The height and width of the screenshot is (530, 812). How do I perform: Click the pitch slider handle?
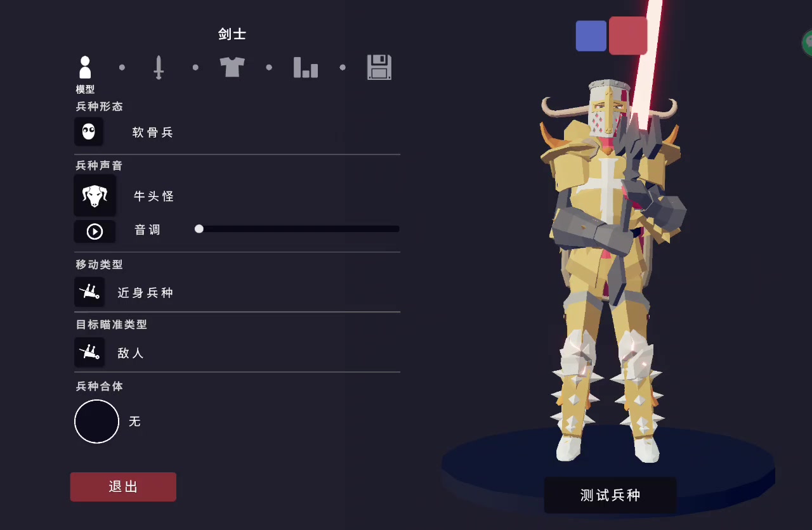click(x=199, y=229)
